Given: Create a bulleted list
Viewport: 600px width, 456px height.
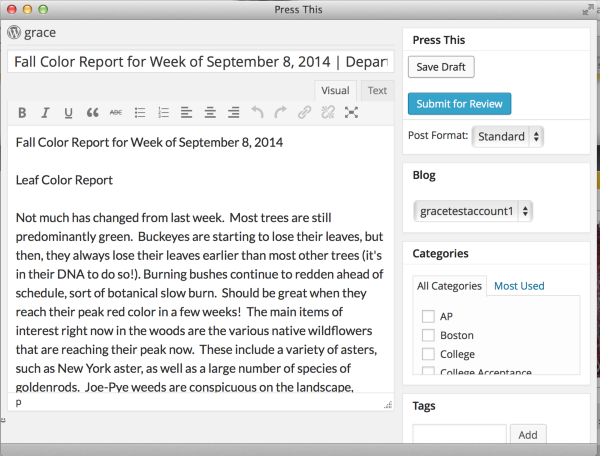Looking at the screenshot, I should [140, 112].
